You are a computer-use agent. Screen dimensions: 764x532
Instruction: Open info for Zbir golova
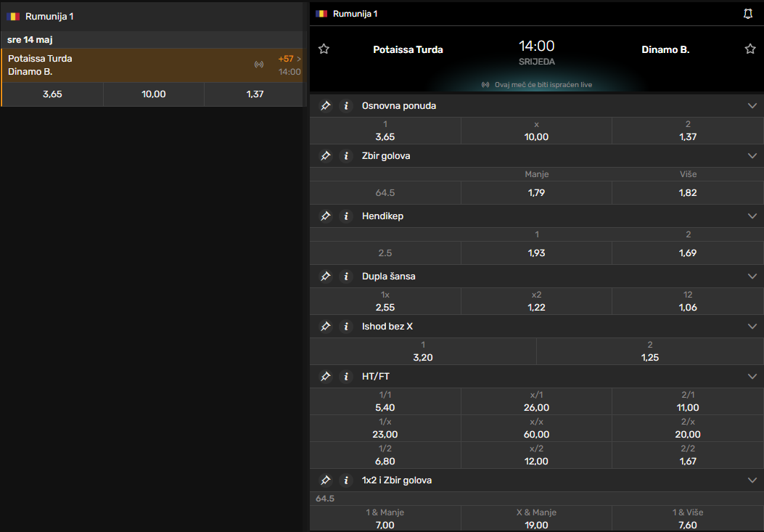[x=346, y=156]
